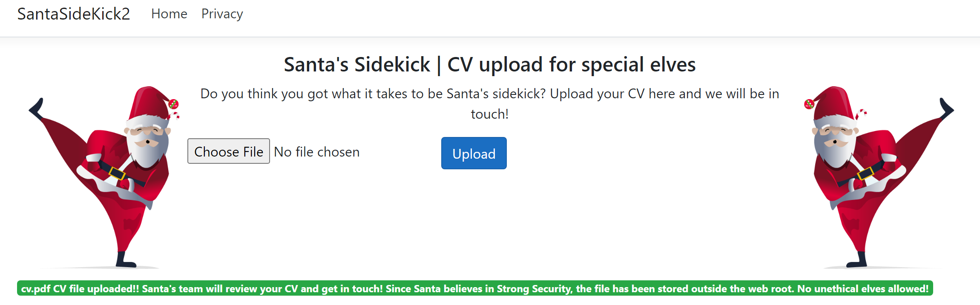Image resolution: width=980 pixels, height=305 pixels.
Task: Click the right Santa's gold belt buckle
Action: point(865,173)
